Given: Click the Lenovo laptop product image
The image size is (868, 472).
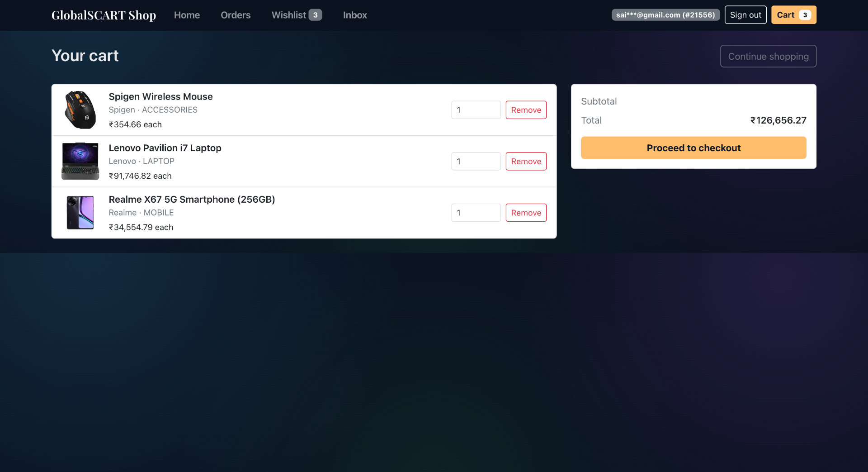Looking at the screenshot, I should pos(80,161).
